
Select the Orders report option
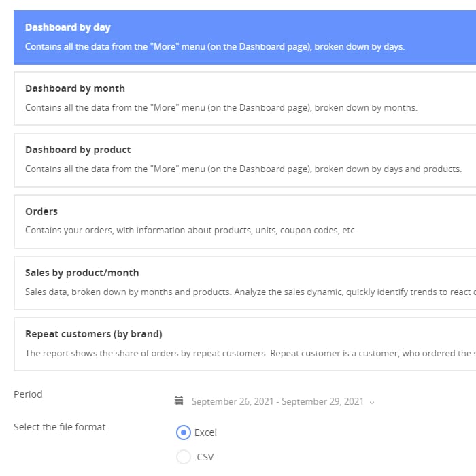click(41, 211)
